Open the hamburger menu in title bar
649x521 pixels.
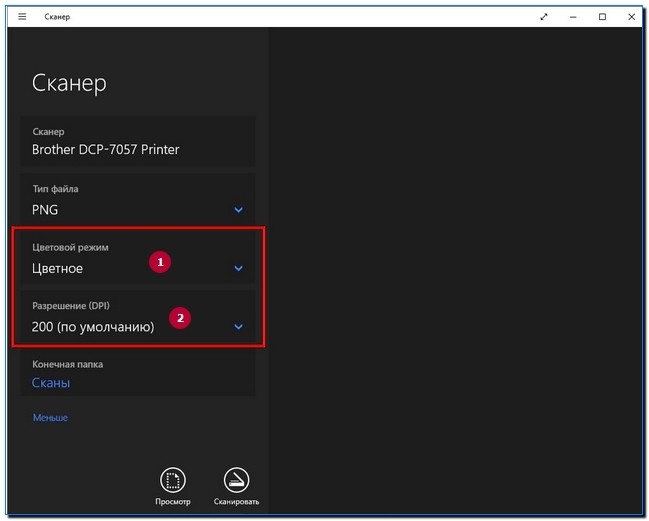[x=22, y=17]
